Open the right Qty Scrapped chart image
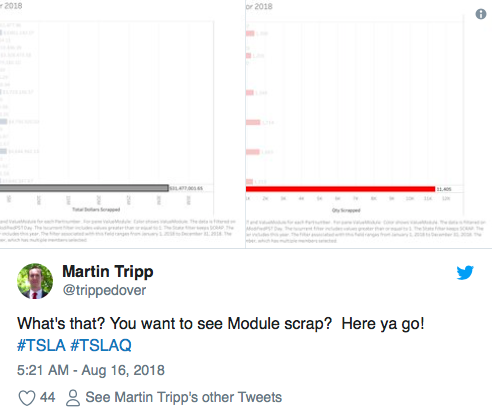Screen dimensions: 492x420 tap(369, 124)
